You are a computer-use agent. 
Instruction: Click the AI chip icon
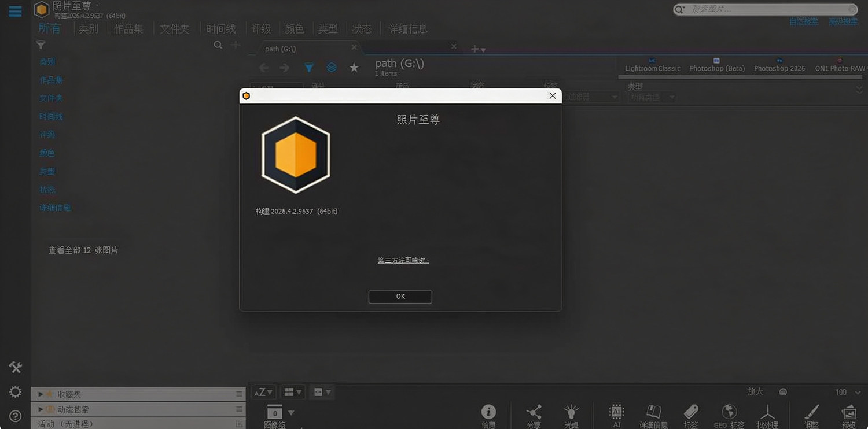click(617, 412)
